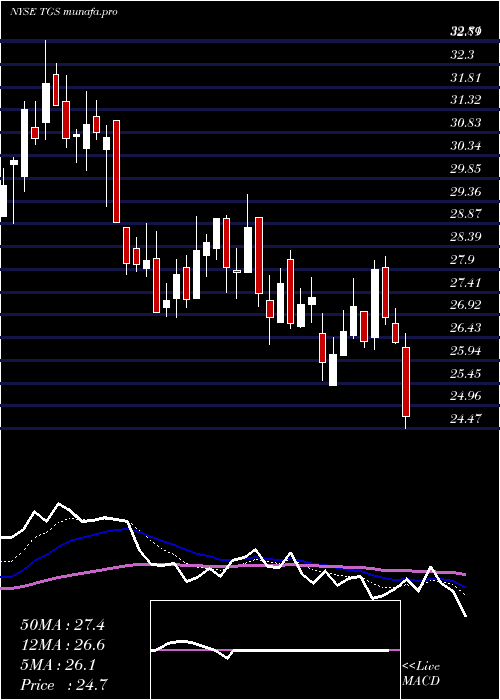Click the 28.87 price axis label
Image resolution: width=500 pixels, height=700 pixels.
[x=465, y=213]
